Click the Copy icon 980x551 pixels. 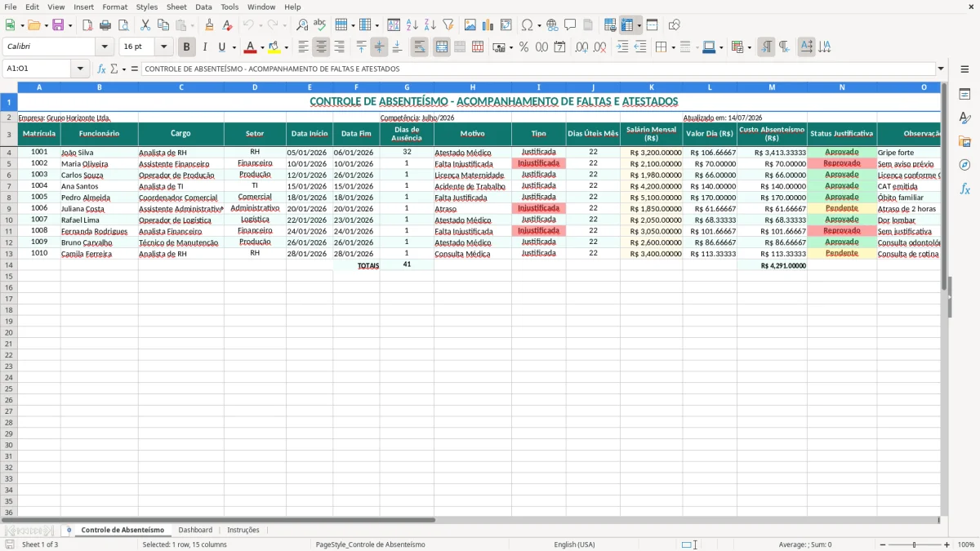coord(163,25)
